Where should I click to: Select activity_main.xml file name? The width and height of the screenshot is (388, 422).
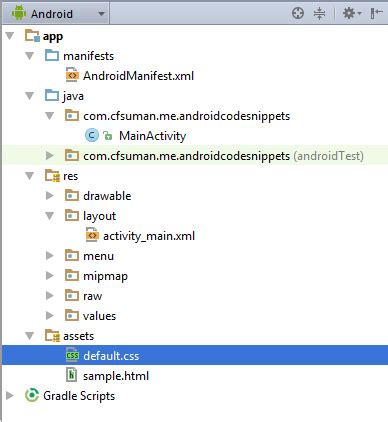tap(149, 236)
